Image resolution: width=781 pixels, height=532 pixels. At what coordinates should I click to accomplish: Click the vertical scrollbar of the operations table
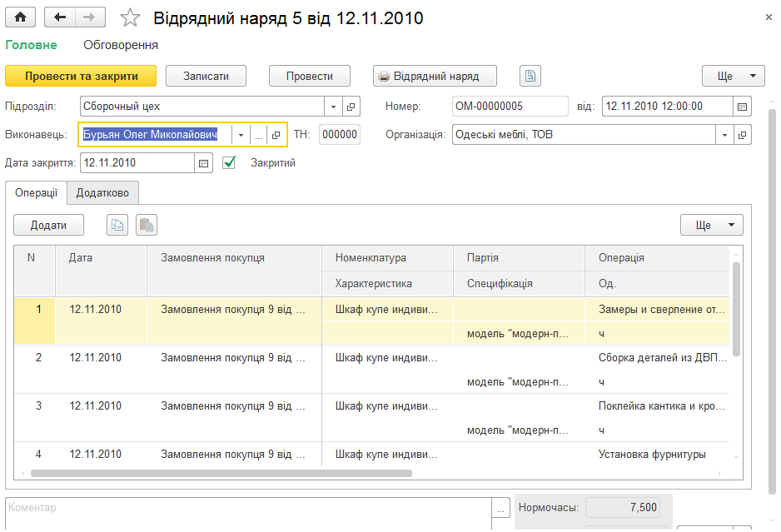(736, 309)
